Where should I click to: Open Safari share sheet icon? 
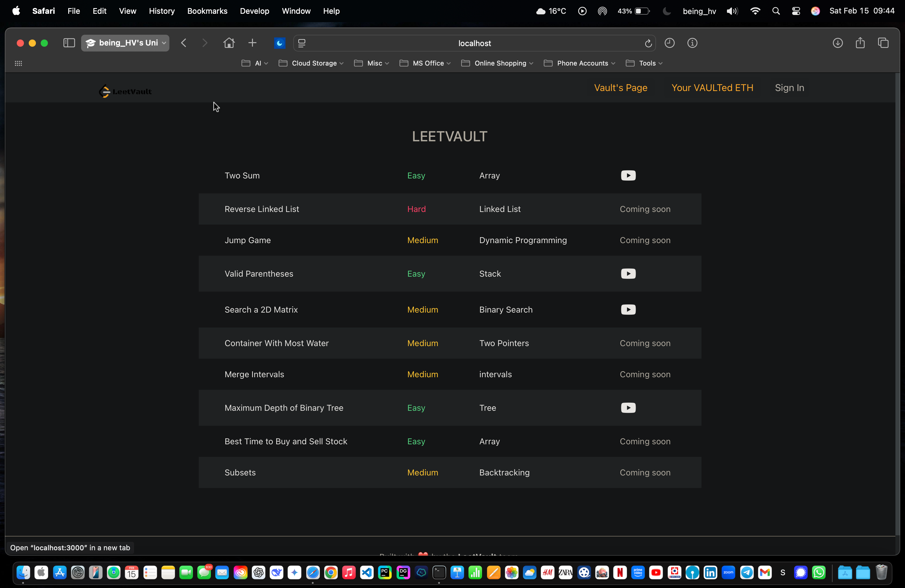(x=860, y=43)
